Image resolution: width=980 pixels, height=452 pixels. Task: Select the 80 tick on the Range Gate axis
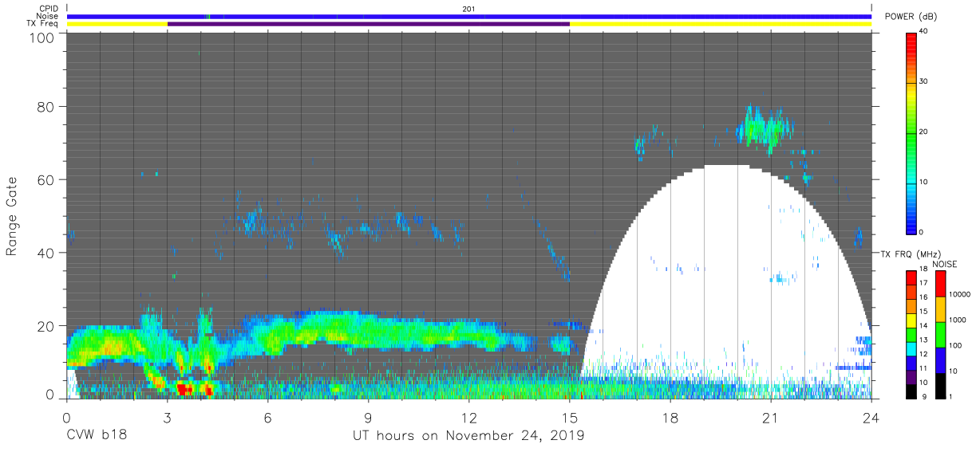pos(45,106)
